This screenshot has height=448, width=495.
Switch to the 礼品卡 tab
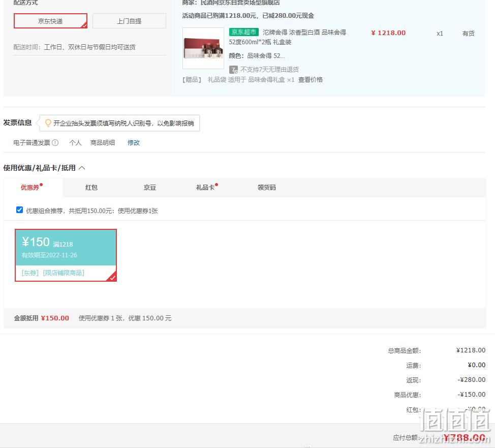point(205,187)
